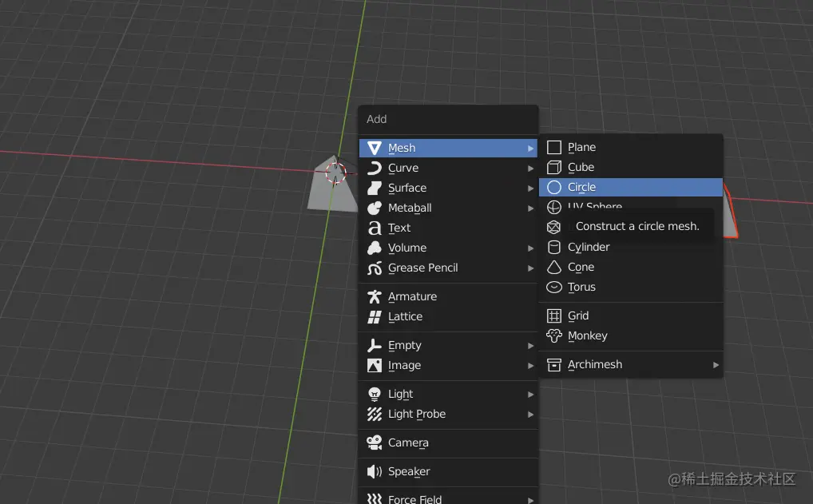Expand the Light Probe submenu arrow
813x504 pixels.
pyautogui.click(x=530, y=415)
